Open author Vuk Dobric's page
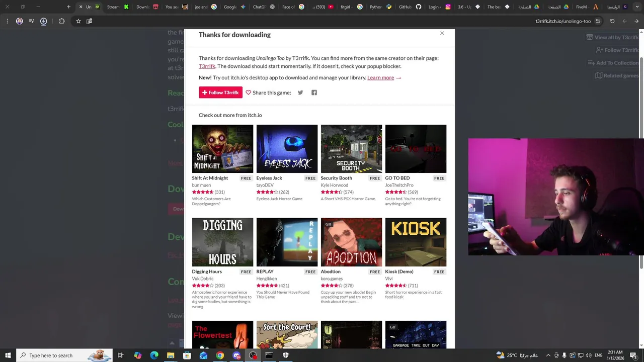 click(x=203, y=279)
